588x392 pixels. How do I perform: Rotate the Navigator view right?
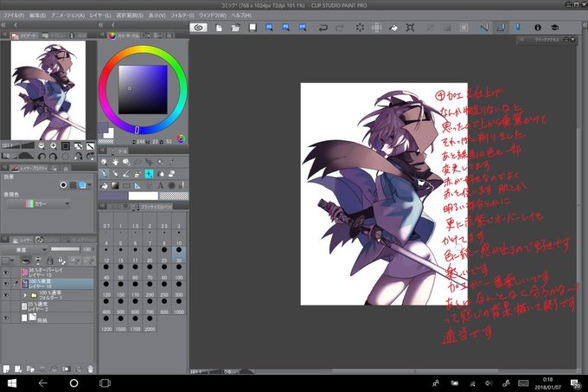coord(54,156)
